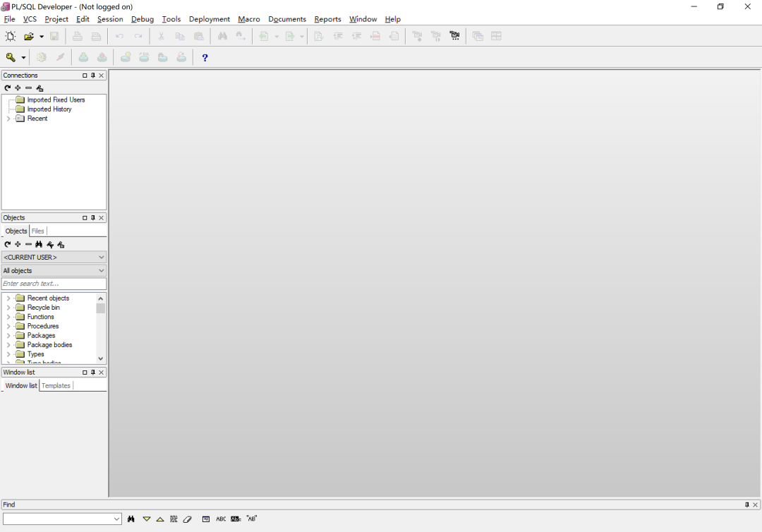Click the eraser clear icon in Find bar
This screenshot has height=532, width=762.
(x=187, y=519)
